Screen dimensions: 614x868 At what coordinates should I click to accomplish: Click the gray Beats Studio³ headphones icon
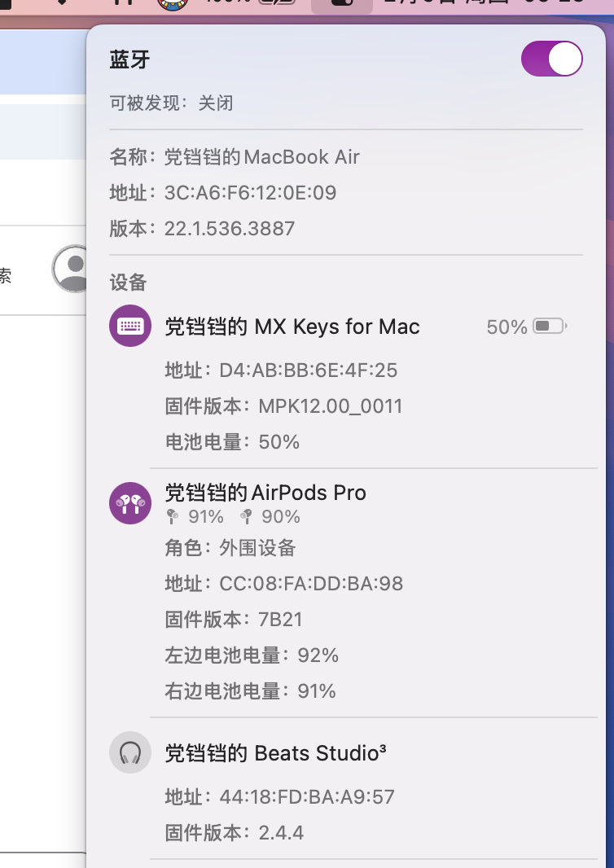[x=130, y=752]
